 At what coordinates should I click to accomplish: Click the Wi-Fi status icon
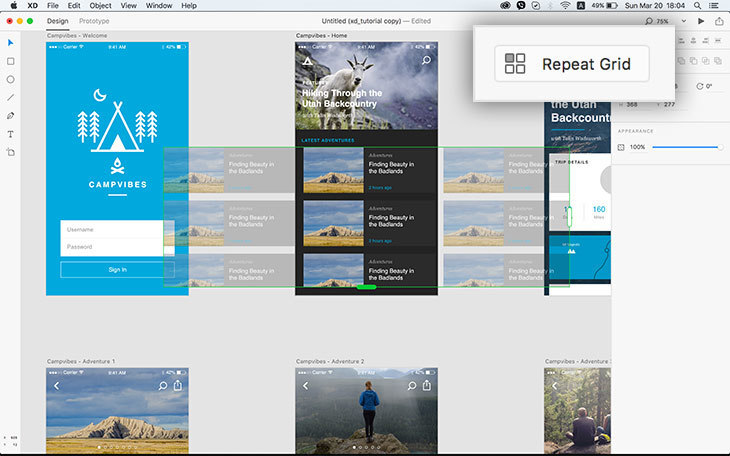565,6
